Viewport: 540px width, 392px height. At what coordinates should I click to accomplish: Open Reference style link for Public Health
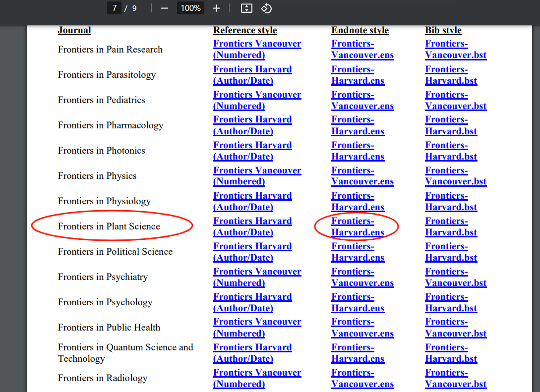[257, 327]
